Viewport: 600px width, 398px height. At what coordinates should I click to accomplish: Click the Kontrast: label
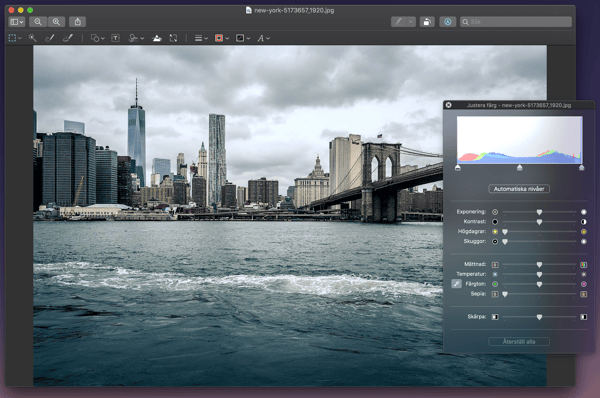pyautogui.click(x=475, y=222)
